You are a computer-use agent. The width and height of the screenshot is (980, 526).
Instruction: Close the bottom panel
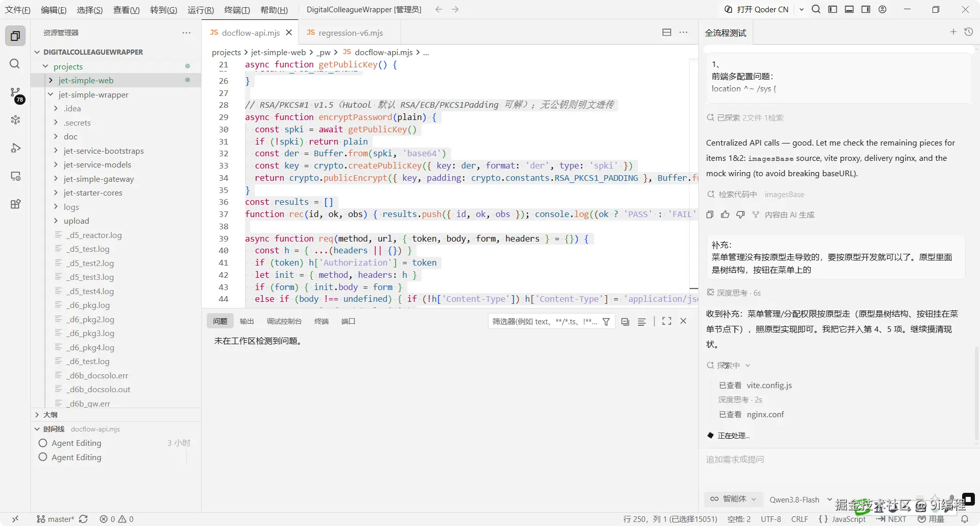click(x=683, y=321)
